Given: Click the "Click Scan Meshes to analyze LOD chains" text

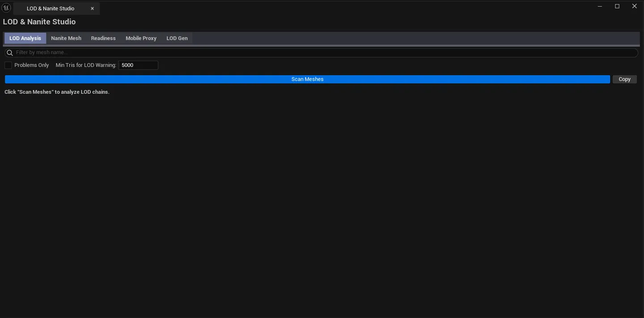Looking at the screenshot, I should [x=57, y=92].
